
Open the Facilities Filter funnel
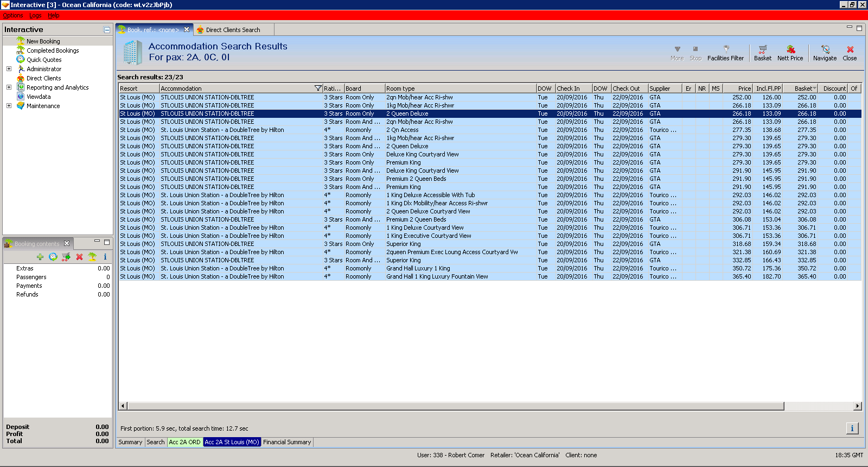pos(726,53)
